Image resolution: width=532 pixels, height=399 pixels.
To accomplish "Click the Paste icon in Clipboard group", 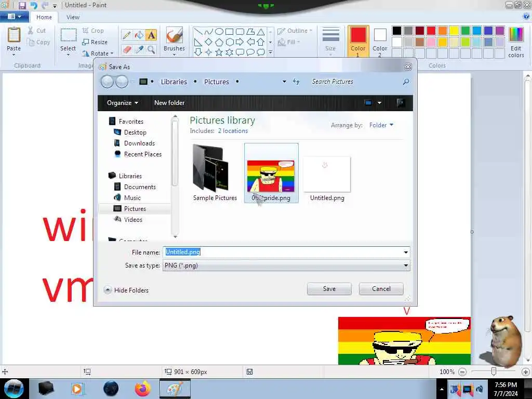I will pos(14,35).
